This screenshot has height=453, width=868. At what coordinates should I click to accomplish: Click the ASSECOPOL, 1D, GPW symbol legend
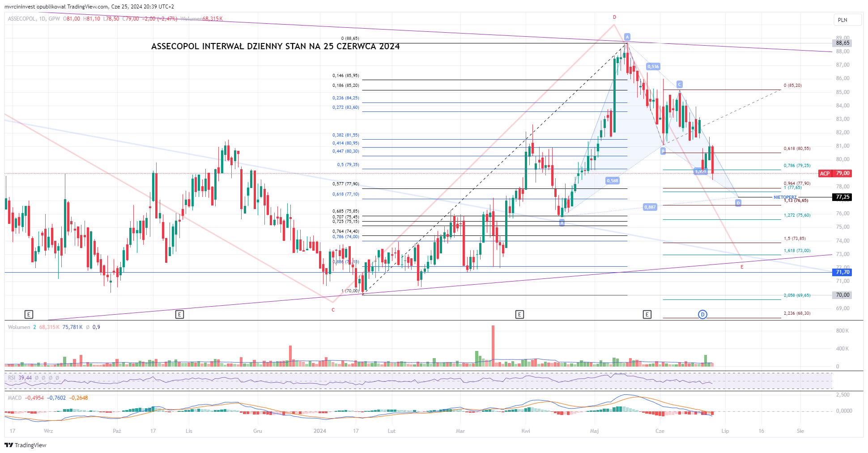34,19
